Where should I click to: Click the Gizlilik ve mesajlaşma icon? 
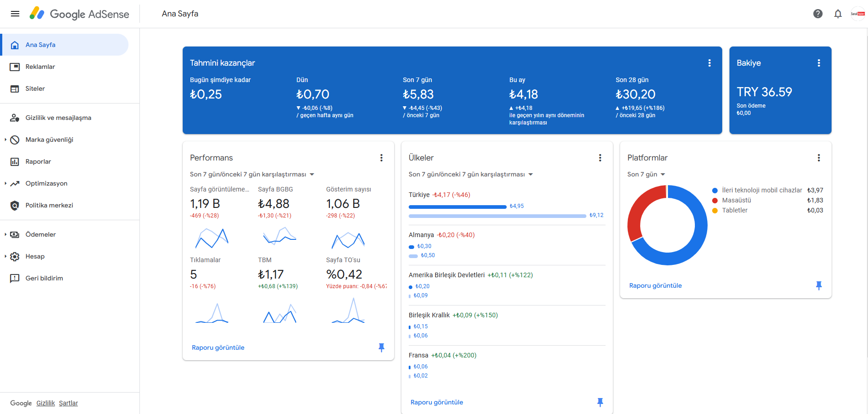coord(15,118)
